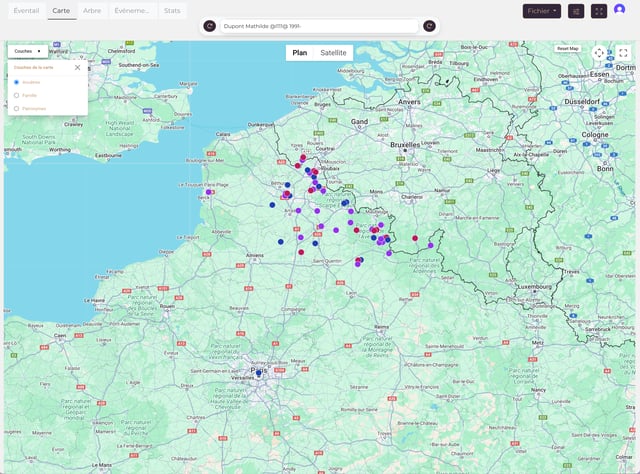This screenshot has width=640, height=474.
Task: Click the Caen label on map
Action: tap(60, 336)
